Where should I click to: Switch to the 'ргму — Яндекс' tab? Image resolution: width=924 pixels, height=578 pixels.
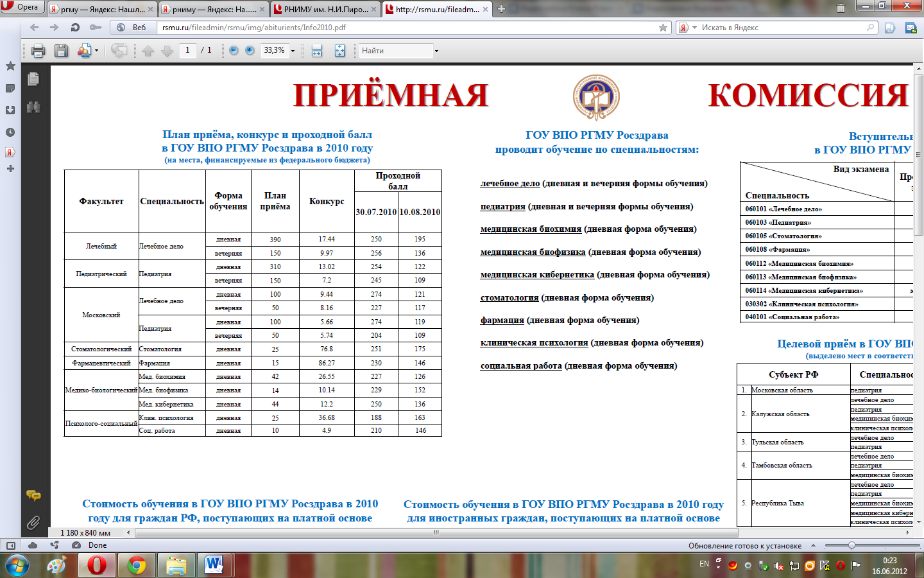point(102,10)
